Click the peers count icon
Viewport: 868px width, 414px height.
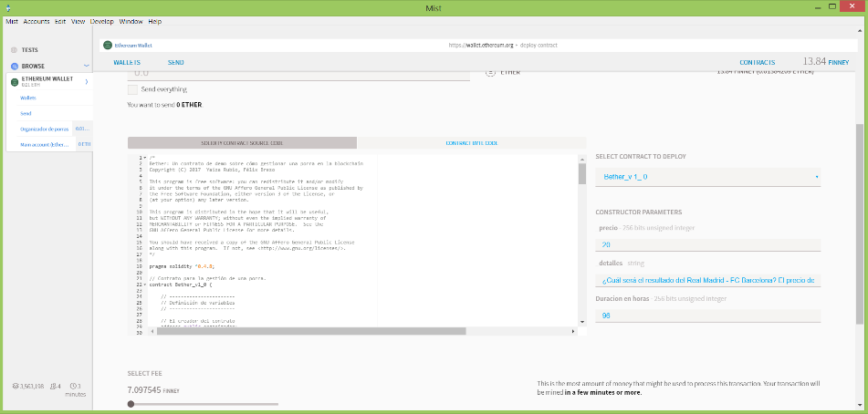[53, 387]
